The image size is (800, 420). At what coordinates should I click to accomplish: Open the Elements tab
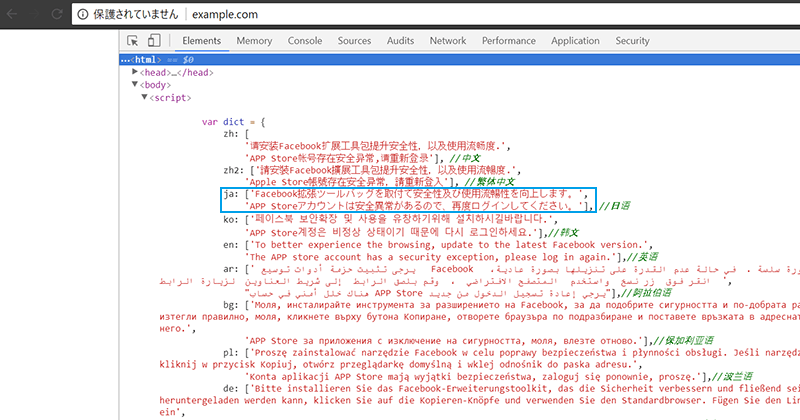coord(202,41)
